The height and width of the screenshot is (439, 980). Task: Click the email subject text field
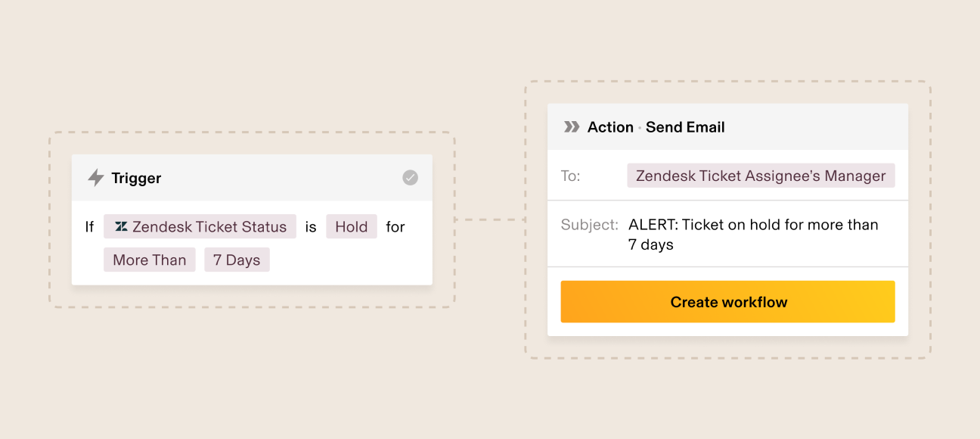coord(753,234)
